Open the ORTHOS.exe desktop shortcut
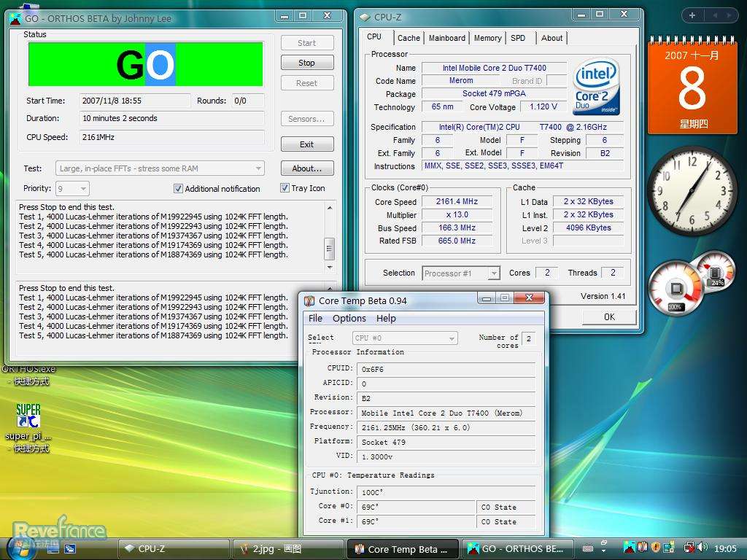The width and height of the screenshot is (747, 560). (x=28, y=375)
